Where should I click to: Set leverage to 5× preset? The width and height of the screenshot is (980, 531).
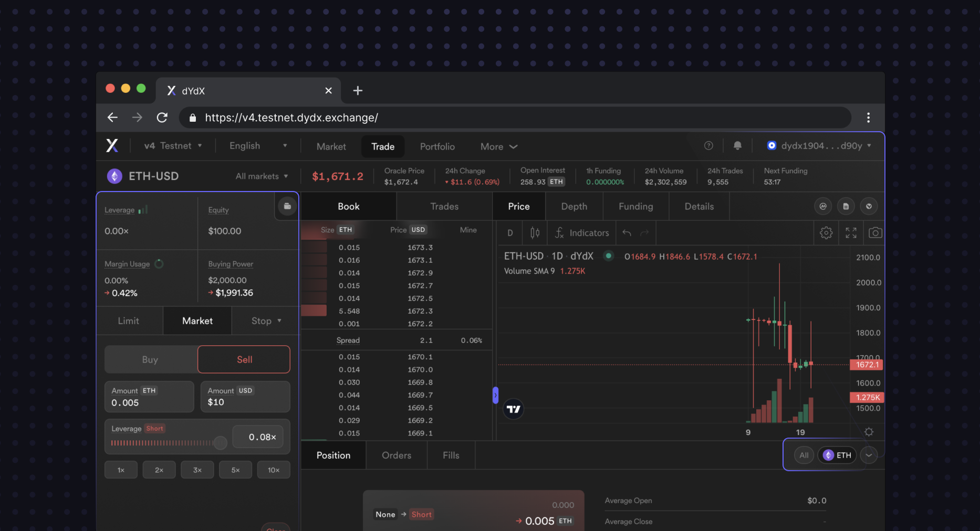[235, 470]
